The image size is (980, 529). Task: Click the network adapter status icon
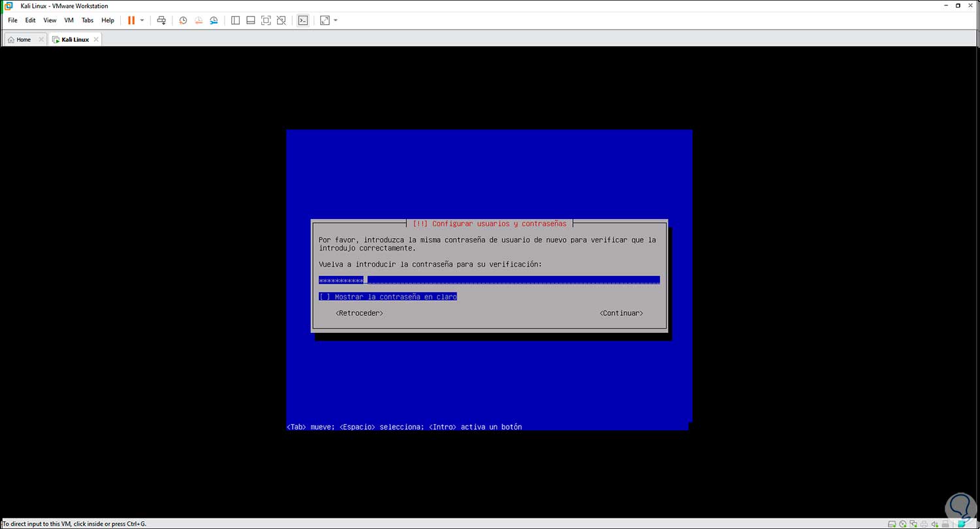(x=913, y=524)
